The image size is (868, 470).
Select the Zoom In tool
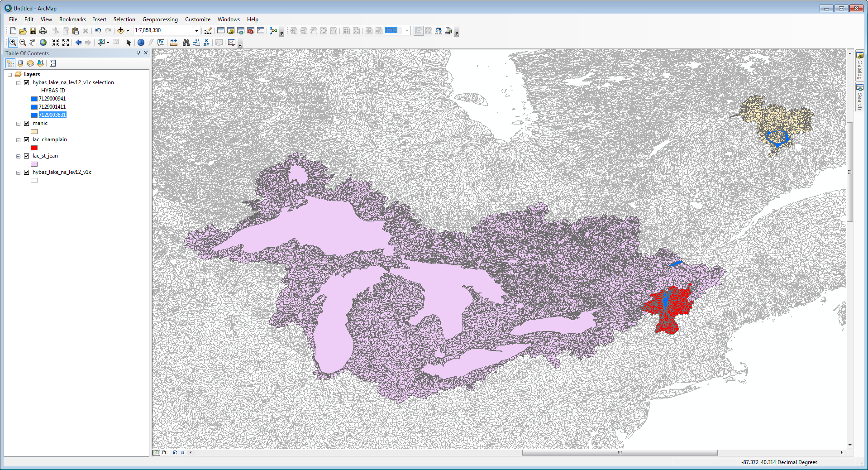(13, 42)
